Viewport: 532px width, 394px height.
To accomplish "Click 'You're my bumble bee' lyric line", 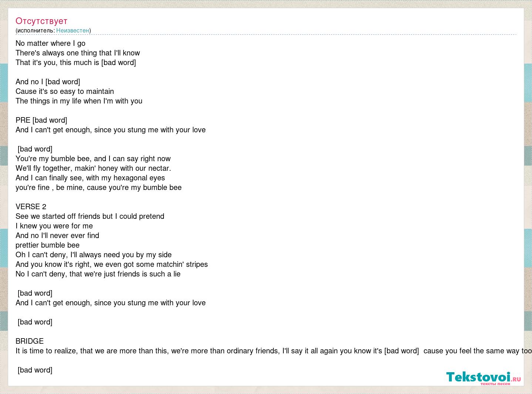I will [x=93, y=159].
